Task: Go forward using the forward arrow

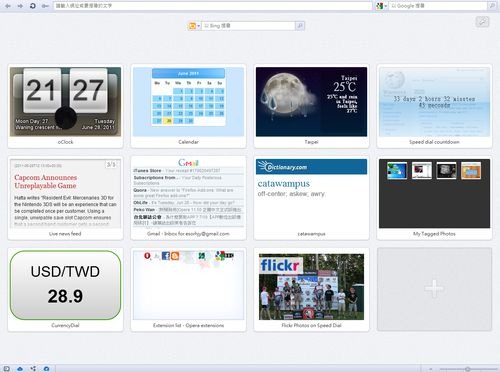Action: coord(20,6)
